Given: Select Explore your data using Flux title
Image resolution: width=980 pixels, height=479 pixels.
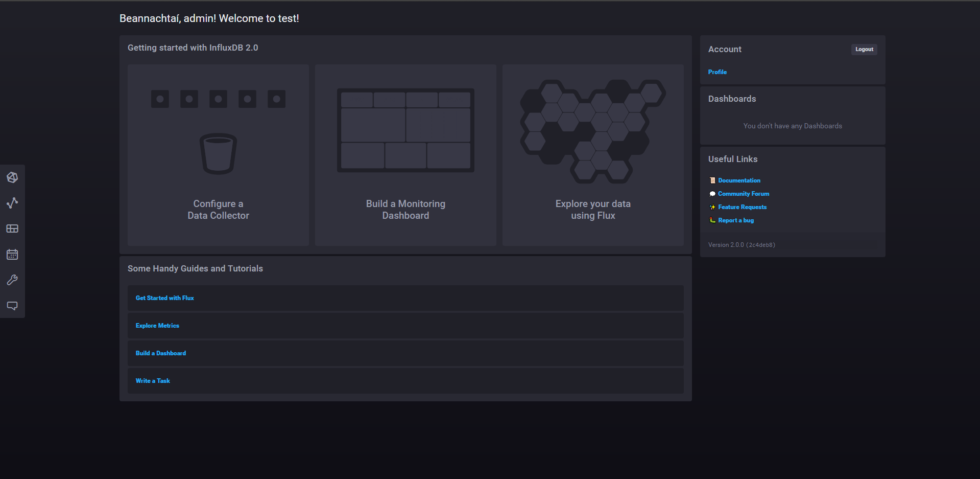Looking at the screenshot, I should coord(593,210).
